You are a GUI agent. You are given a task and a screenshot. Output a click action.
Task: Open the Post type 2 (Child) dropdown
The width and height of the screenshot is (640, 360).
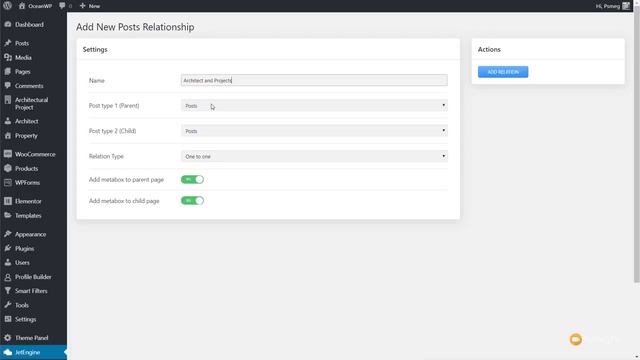[314, 131]
